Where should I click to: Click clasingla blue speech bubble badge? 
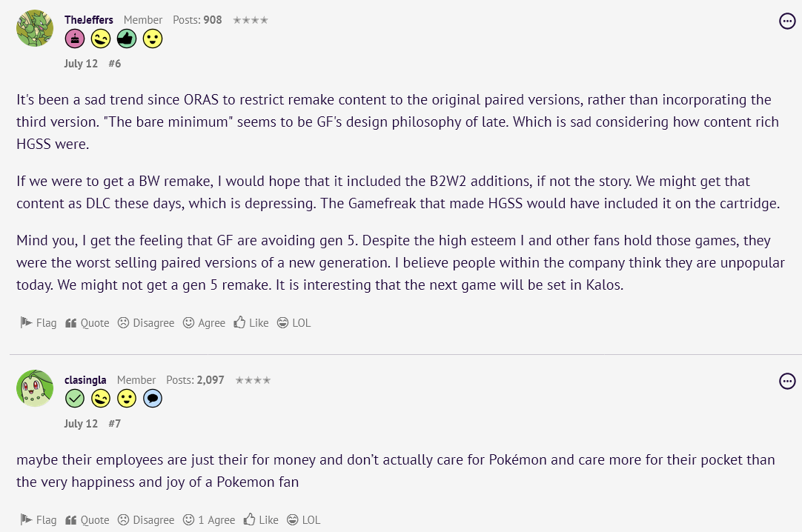click(153, 399)
